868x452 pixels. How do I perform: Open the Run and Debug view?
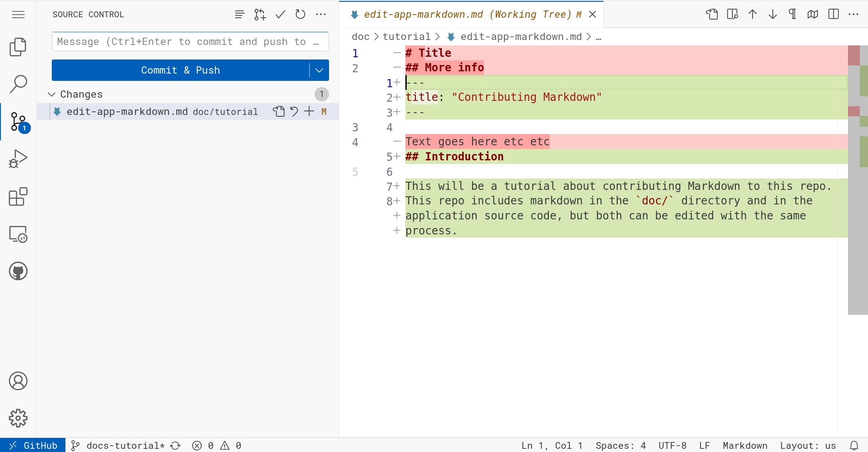18,159
